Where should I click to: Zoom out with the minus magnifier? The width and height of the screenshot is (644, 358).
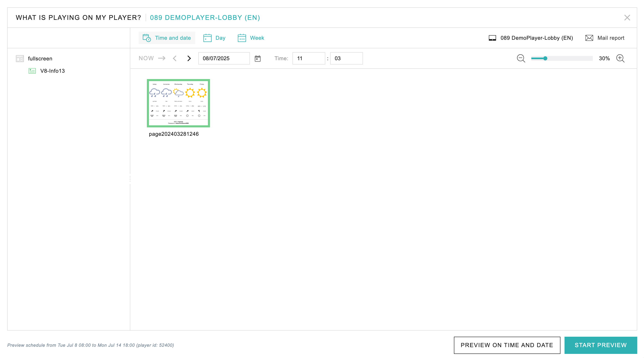(521, 58)
